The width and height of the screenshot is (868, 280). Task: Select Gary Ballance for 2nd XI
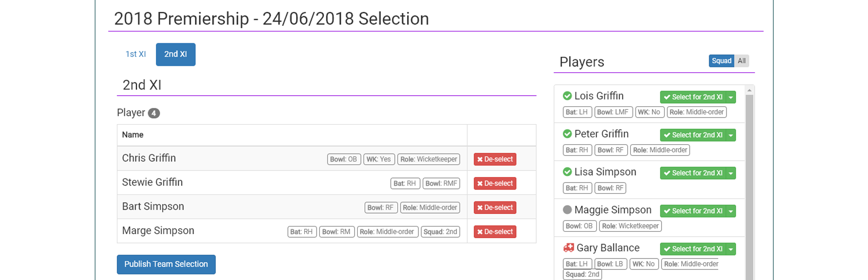click(x=693, y=249)
